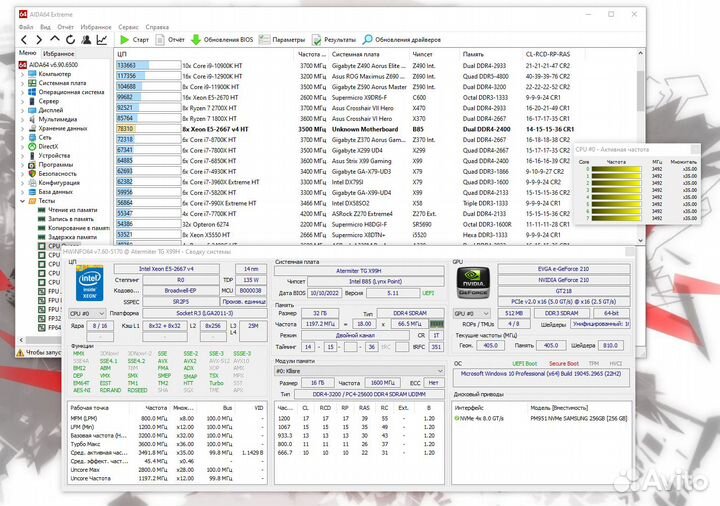The width and height of the screenshot is (720, 506).
Task: Sort by the Чипсет column header
Action: click(x=422, y=54)
